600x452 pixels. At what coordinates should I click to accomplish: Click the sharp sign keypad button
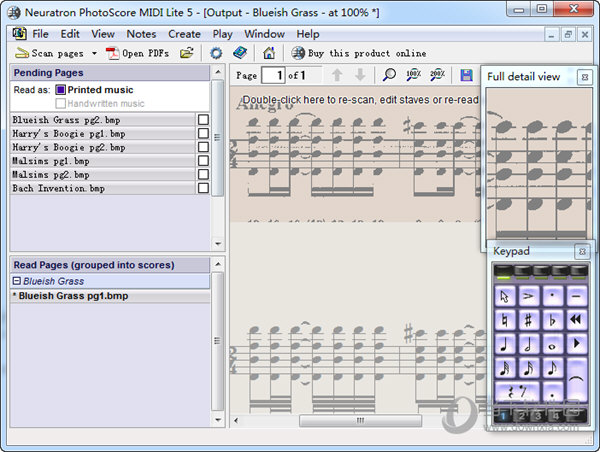[528, 320]
